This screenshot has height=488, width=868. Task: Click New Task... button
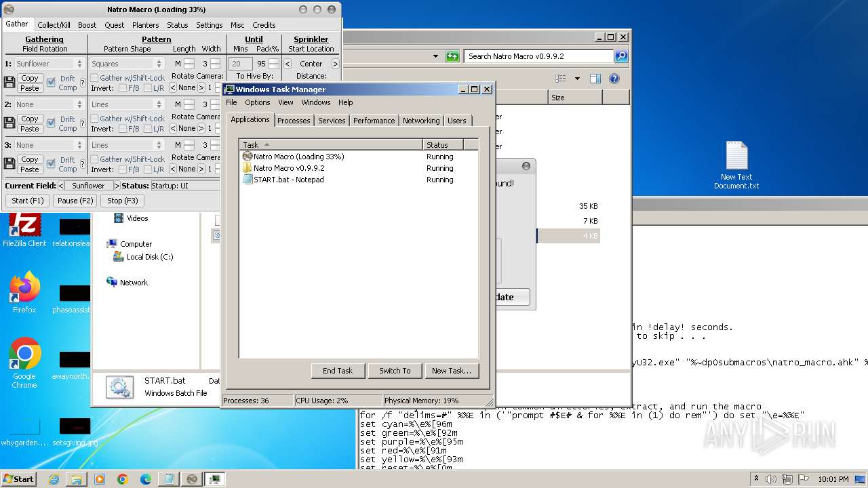click(452, 371)
